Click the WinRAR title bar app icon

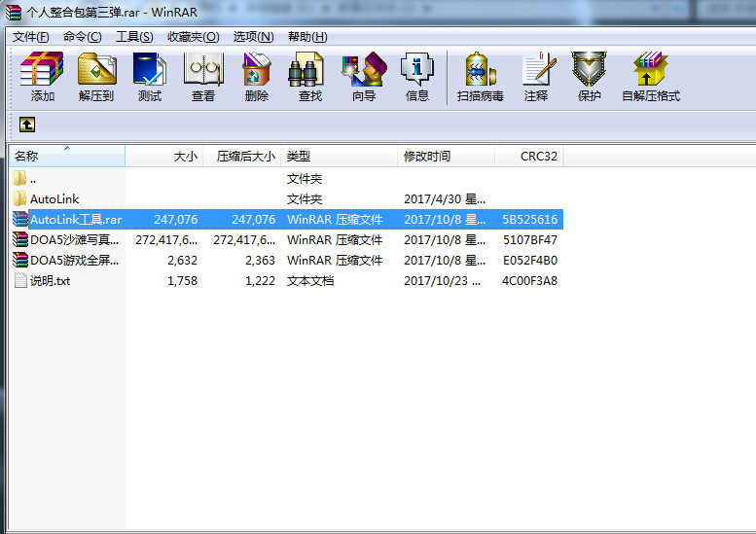click(x=13, y=12)
